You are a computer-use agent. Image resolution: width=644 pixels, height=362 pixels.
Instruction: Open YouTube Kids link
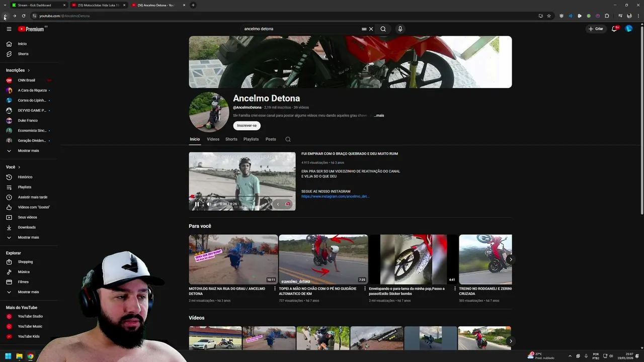29,336
